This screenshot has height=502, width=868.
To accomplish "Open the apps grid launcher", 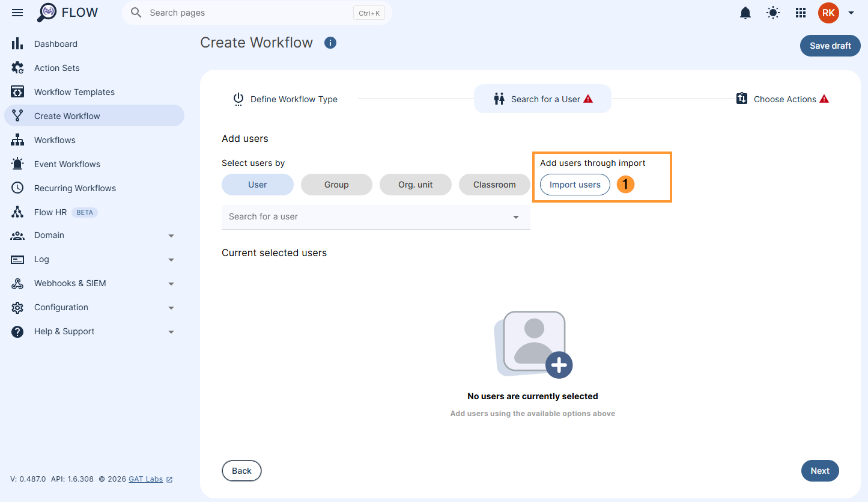I will click(801, 13).
